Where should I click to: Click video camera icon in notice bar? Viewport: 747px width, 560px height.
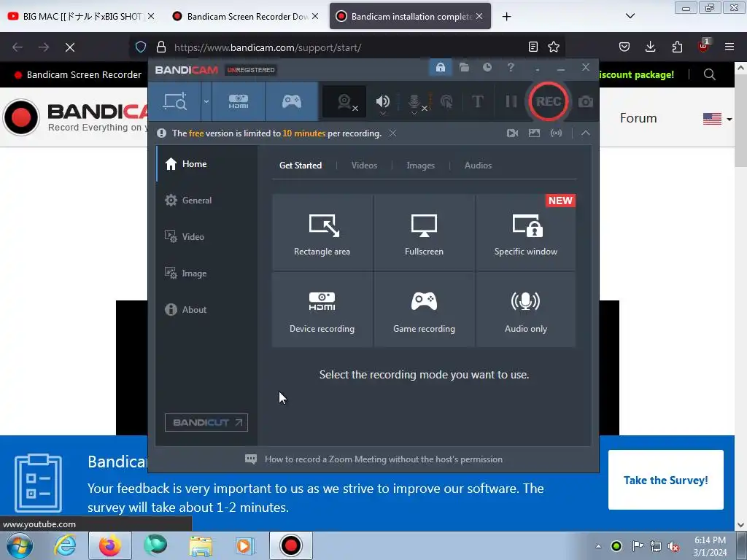[x=512, y=133]
